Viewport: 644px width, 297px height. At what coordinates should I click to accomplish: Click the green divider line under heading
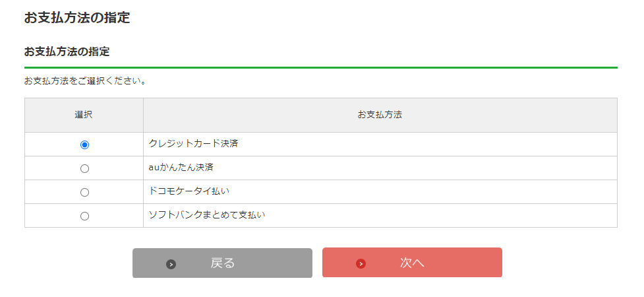point(320,67)
